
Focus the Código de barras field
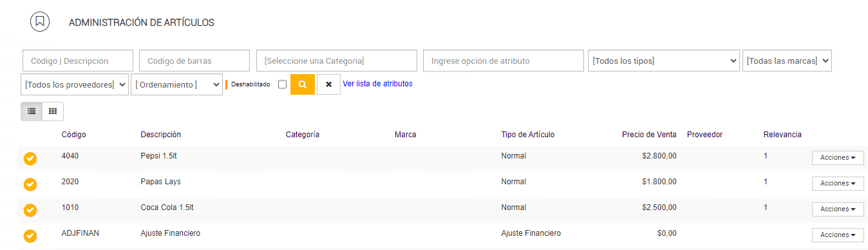tap(194, 61)
